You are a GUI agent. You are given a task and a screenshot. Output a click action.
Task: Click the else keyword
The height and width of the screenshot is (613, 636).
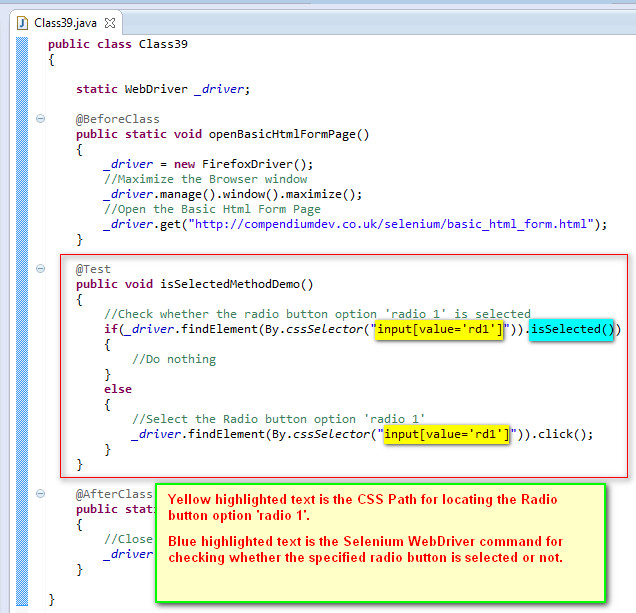118,389
